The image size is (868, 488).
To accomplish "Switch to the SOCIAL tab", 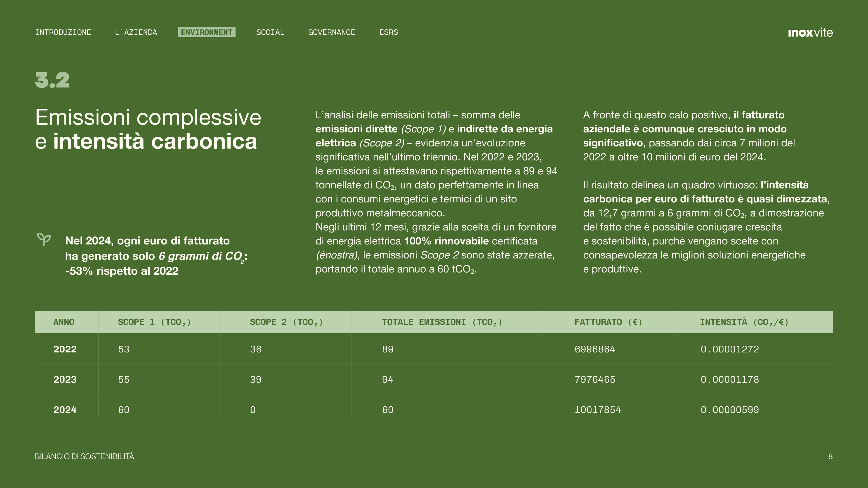I will click(x=270, y=32).
